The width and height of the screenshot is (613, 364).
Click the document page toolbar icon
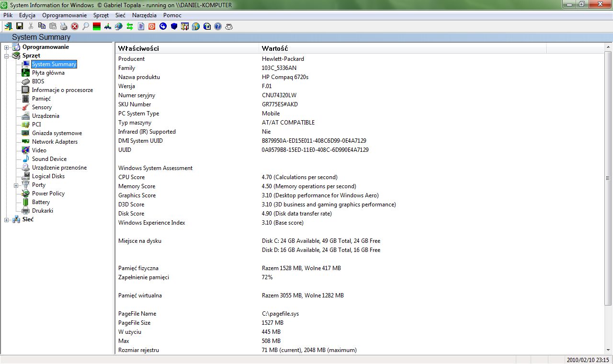(x=141, y=26)
